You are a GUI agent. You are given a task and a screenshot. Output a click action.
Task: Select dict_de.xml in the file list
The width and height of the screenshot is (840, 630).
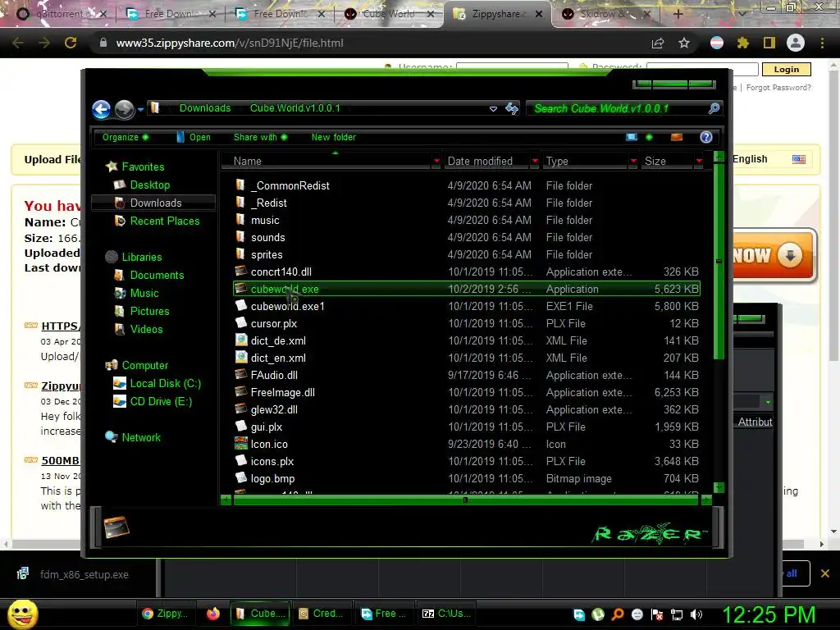click(x=278, y=340)
